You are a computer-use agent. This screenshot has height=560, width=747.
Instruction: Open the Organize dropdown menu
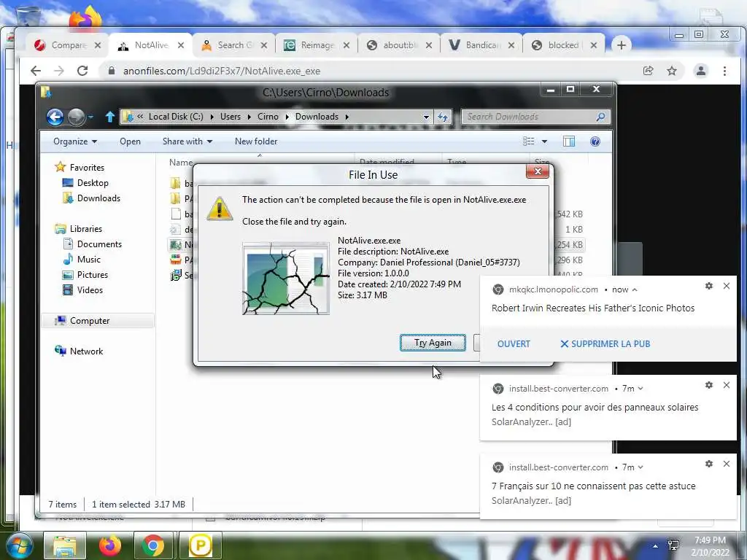point(75,141)
